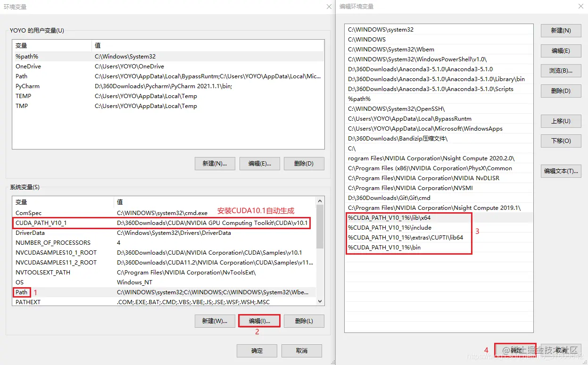Click 取消 in 环境变量 window
588x365 pixels.
click(302, 351)
